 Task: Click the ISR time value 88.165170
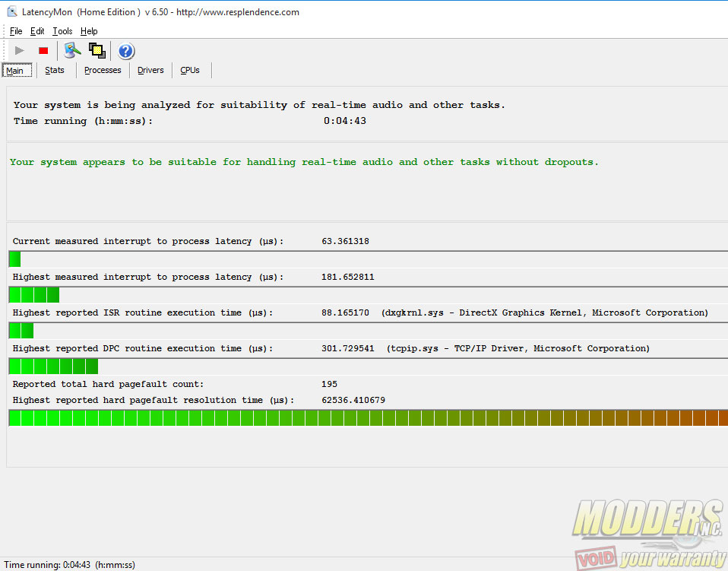(x=346, y=312)
